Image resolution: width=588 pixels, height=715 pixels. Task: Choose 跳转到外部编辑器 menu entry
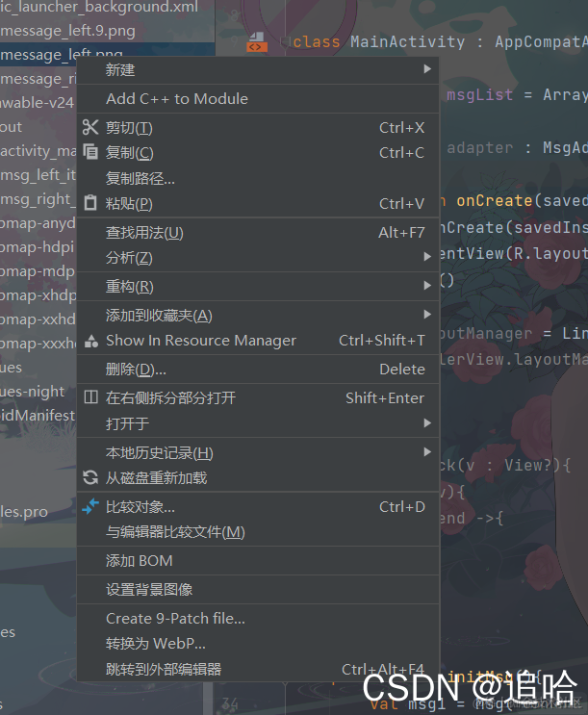[x=258, y=669]
